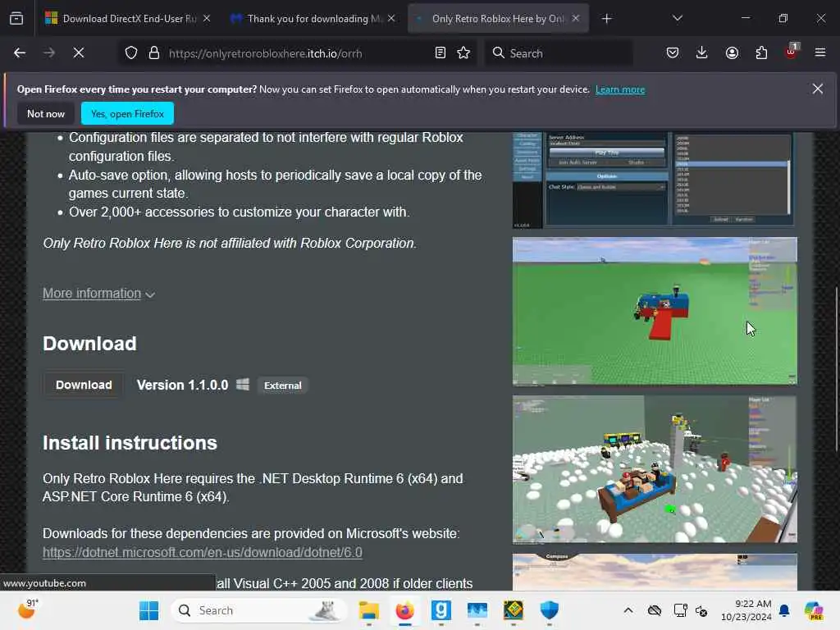This screenshot has height=630, width=840.
Task: Open Windows Security shield on taskbar
Action: click(549, 610)
